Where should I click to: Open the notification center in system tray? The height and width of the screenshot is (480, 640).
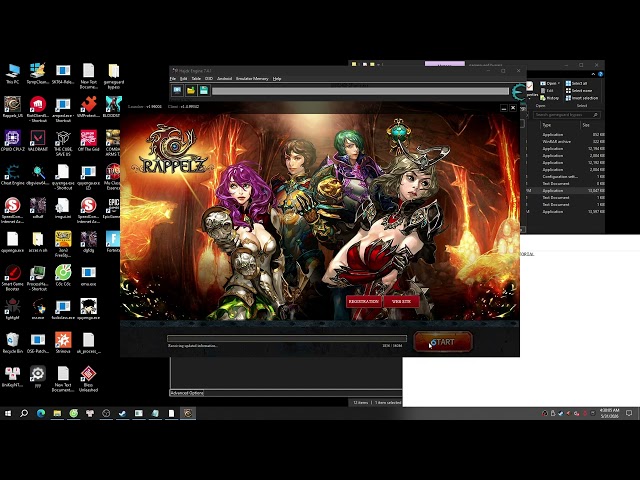[x=629, y=413]
